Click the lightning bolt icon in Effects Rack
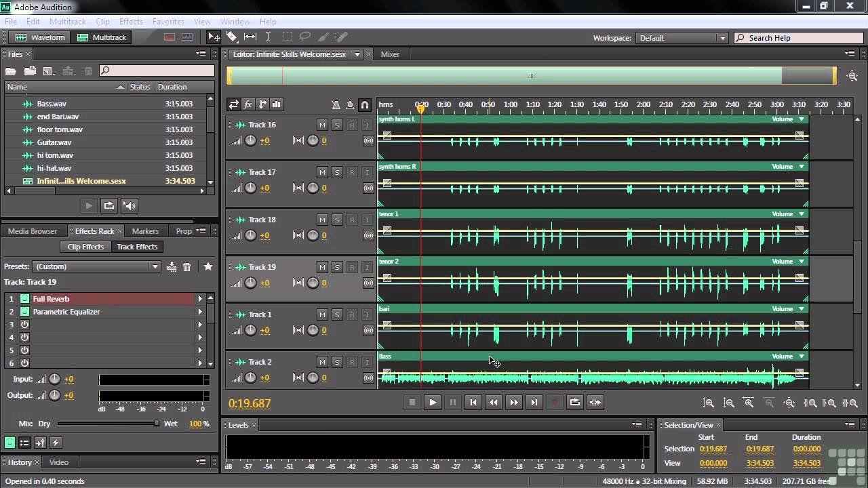Screen dimensions: 868x488 (x=56, y=443)
